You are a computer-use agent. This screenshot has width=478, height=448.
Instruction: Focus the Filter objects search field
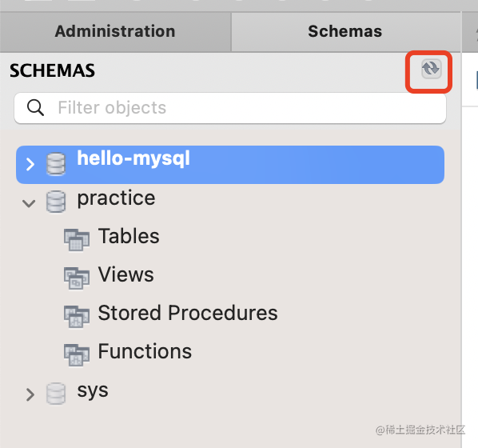coord(230,108)
